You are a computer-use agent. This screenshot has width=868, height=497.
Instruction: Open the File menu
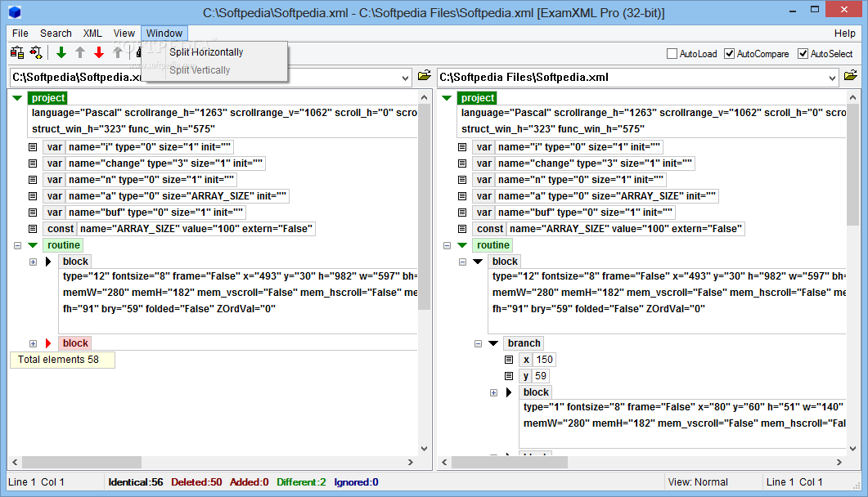pyautogui.click(x=20, y=34)
